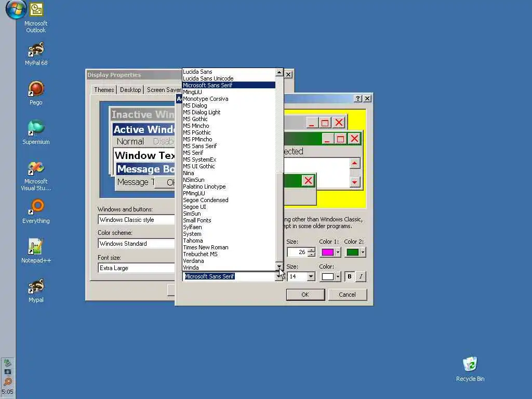
Task: Switch to the Desktop tab
Action: pos(130,89)
